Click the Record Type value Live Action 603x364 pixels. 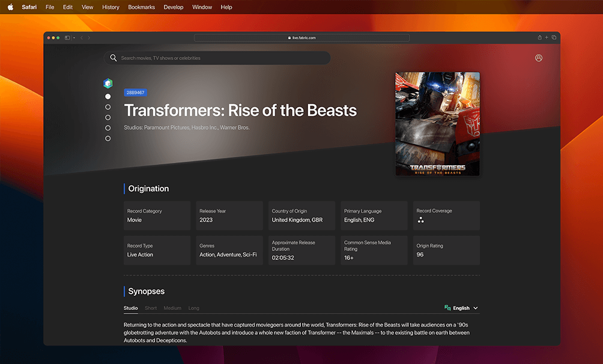tap(140, 254)
